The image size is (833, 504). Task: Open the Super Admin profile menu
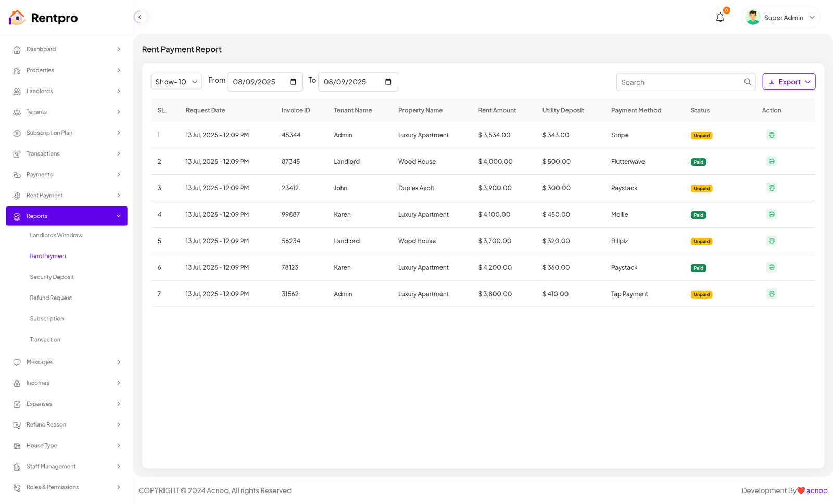[x=782, y=18]
